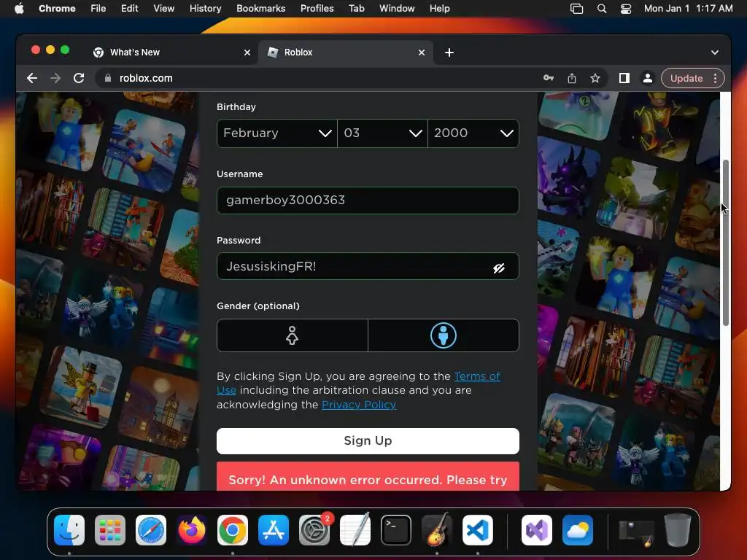Expand the tab search chevron
Screen dimensions: 747x560
click(715, 52)
